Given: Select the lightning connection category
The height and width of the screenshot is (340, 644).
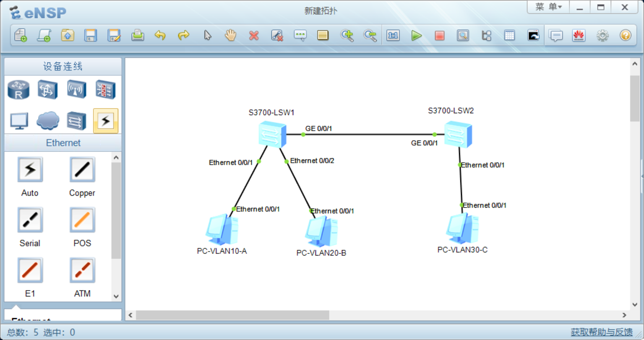Looking at the screenshot, I should coord(105,121).
